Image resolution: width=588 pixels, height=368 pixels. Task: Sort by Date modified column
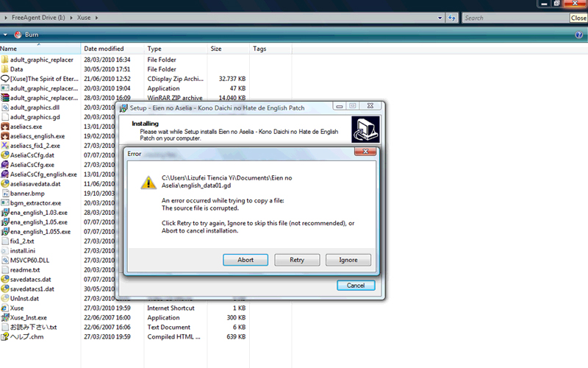(112, 49)
